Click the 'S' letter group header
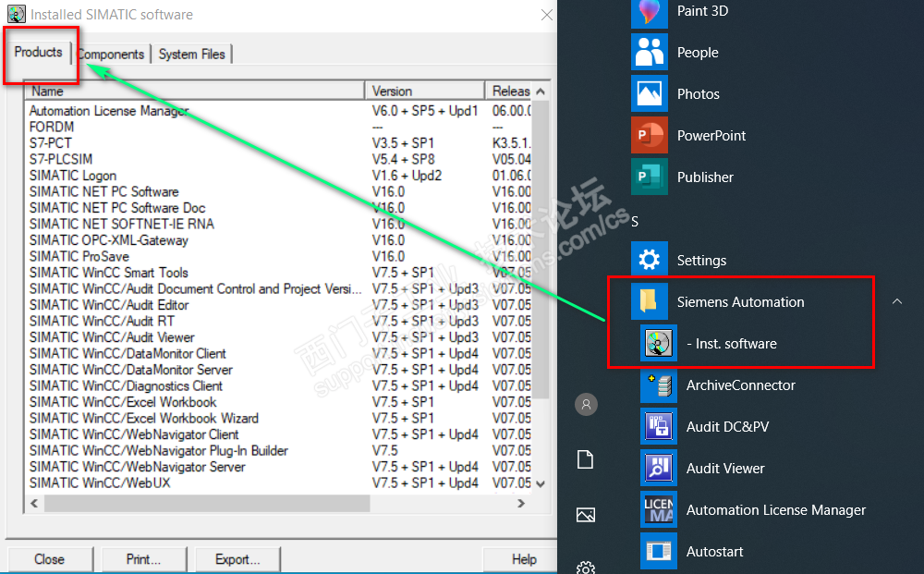The width and height of the screenshot is (924, 574). [x=635, y=222]
